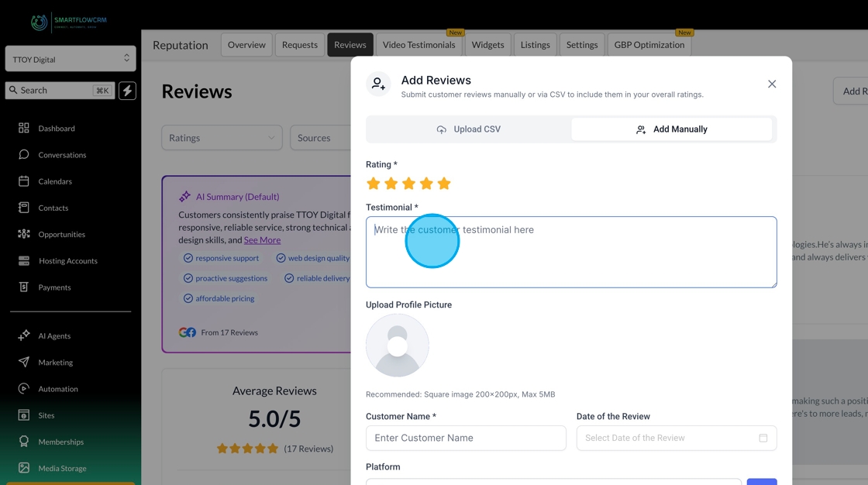Open the Automation icon

point(23,389)
